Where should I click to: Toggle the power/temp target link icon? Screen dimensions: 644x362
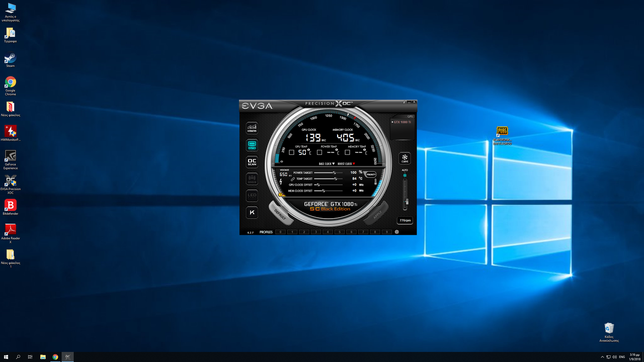tap(293, 178)
